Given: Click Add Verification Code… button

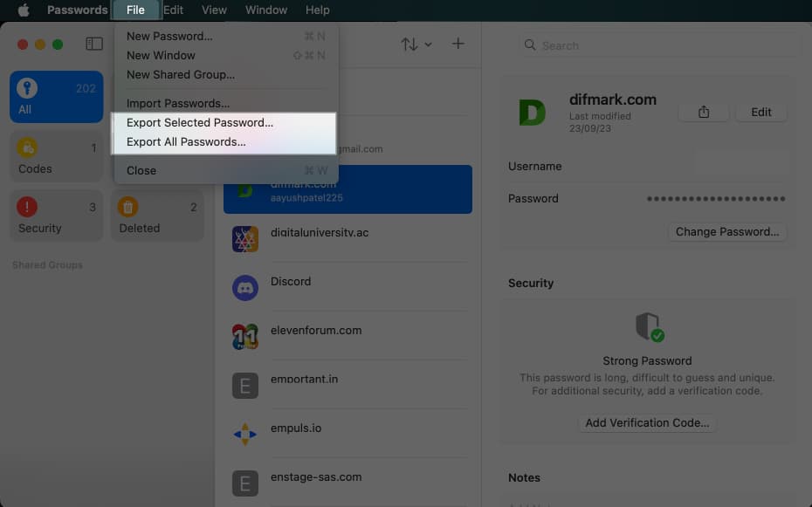Looking at the screenshot, I should tap(647, 422).
